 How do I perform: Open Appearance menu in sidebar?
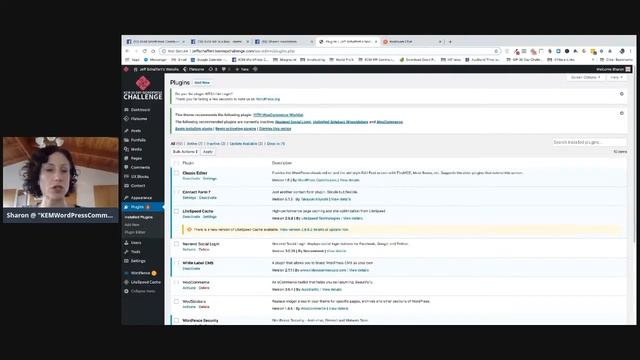pos(141,198)
